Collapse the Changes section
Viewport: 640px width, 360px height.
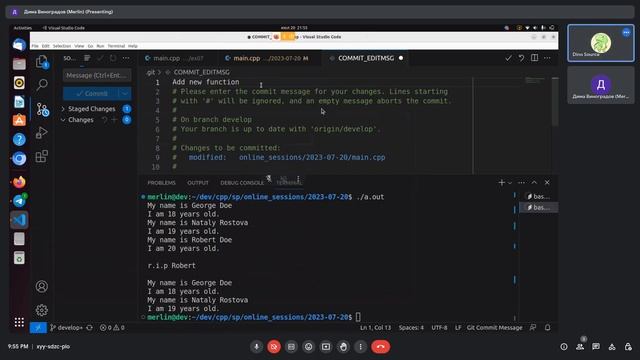pos(63,120)
